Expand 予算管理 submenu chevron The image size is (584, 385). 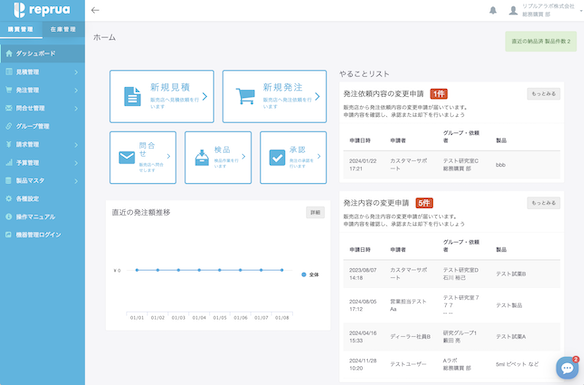(76, 163)
